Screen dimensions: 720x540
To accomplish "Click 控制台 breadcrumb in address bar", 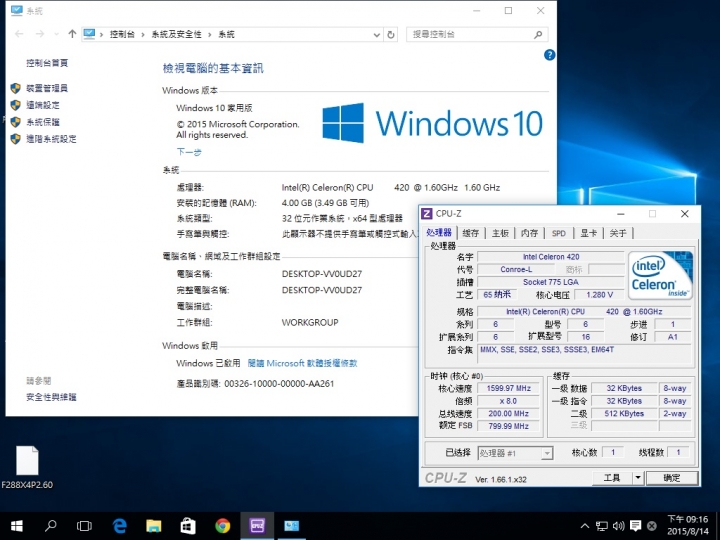I will pyautogui.click(x=122, y=34).
